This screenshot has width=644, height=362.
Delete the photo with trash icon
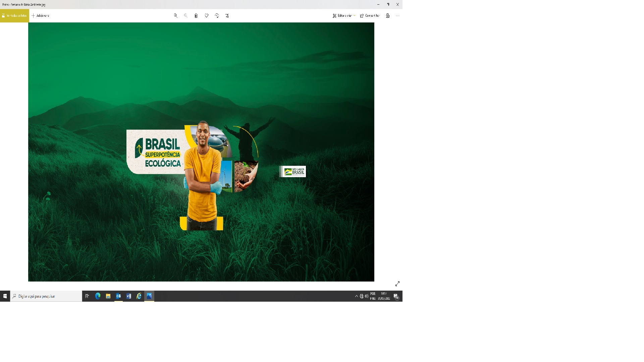tap(196, 16)
